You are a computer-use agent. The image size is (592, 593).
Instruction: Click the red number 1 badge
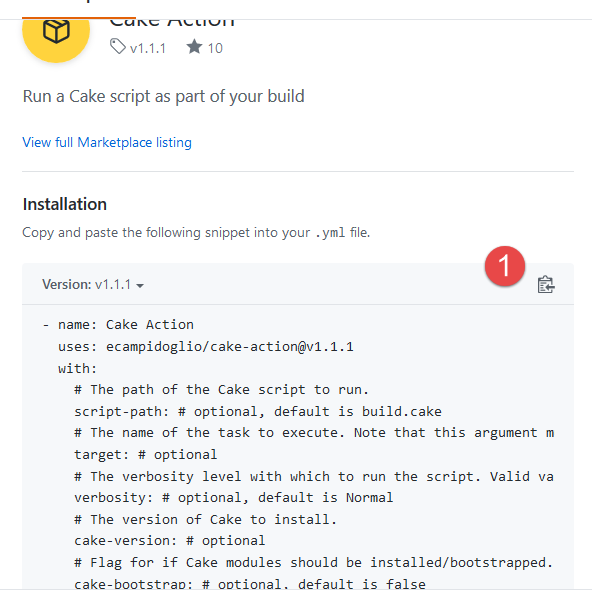click(x=505, y=266)
